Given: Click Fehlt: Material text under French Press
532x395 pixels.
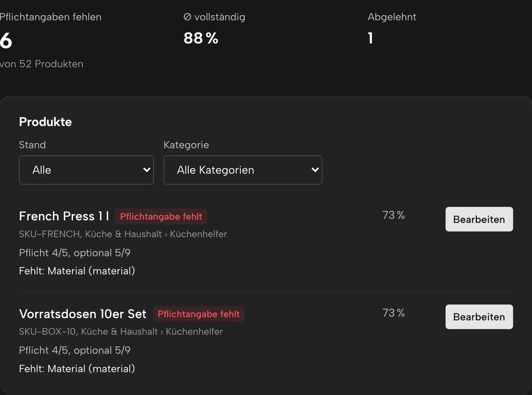Looking at the screenshot, I should 77,271.
